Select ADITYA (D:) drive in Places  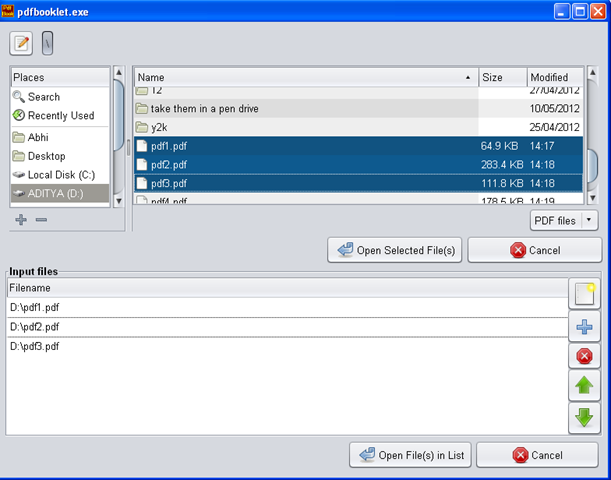pos(60,193)
